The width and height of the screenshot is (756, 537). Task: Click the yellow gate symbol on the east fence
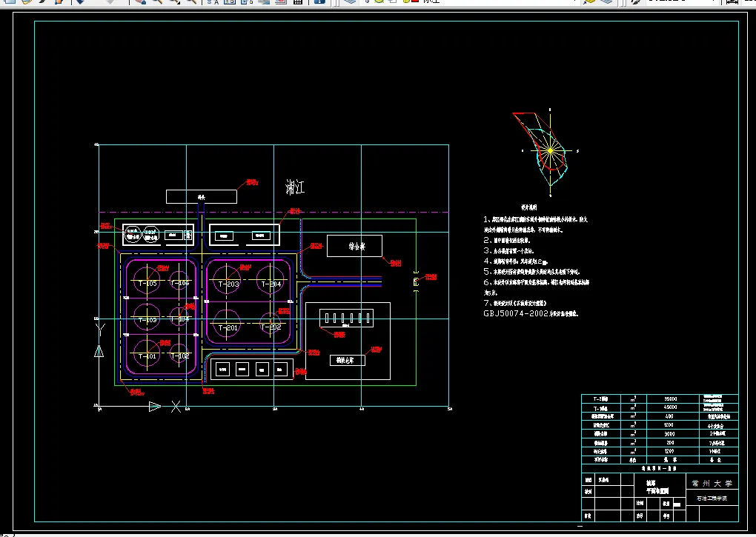pos(416,281)
